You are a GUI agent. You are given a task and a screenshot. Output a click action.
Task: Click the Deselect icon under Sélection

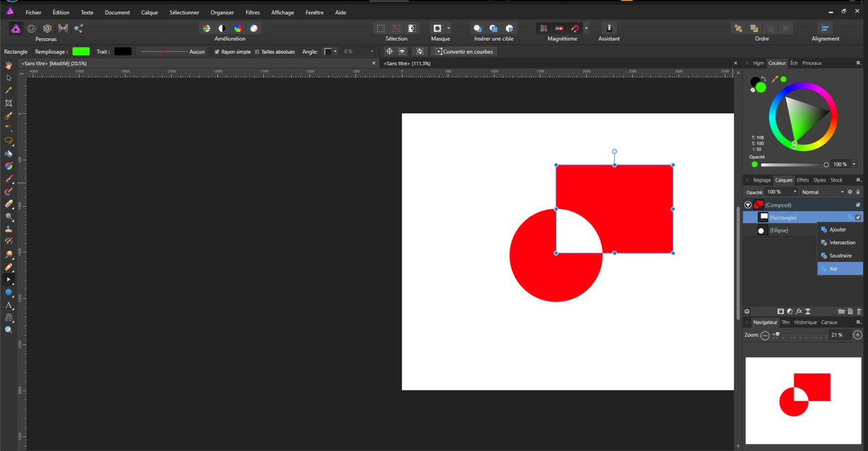pos(397,28)
